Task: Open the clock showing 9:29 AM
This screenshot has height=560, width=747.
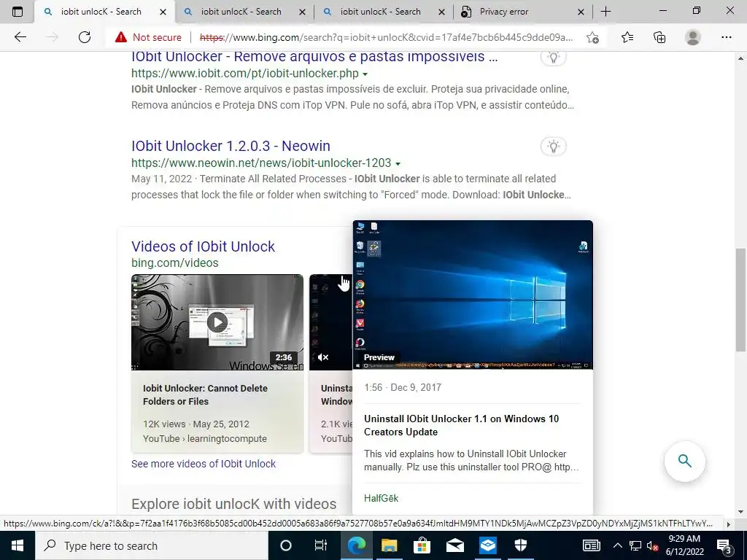Action: tap(684, 545)
